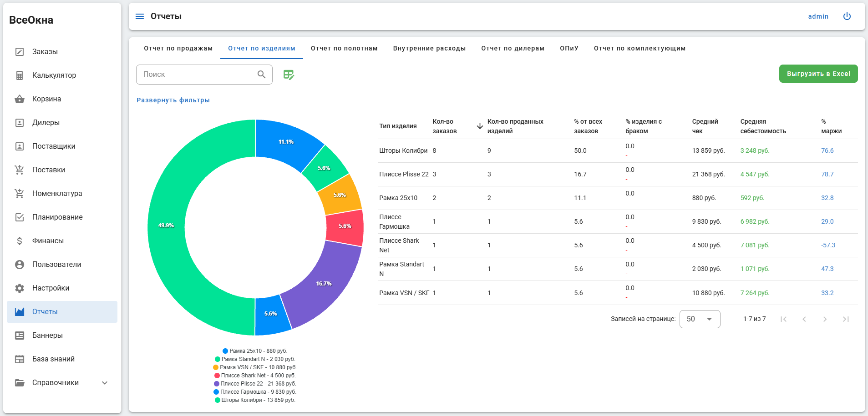
Task: Open the ОПиУ tab
Action: point(569,48)
